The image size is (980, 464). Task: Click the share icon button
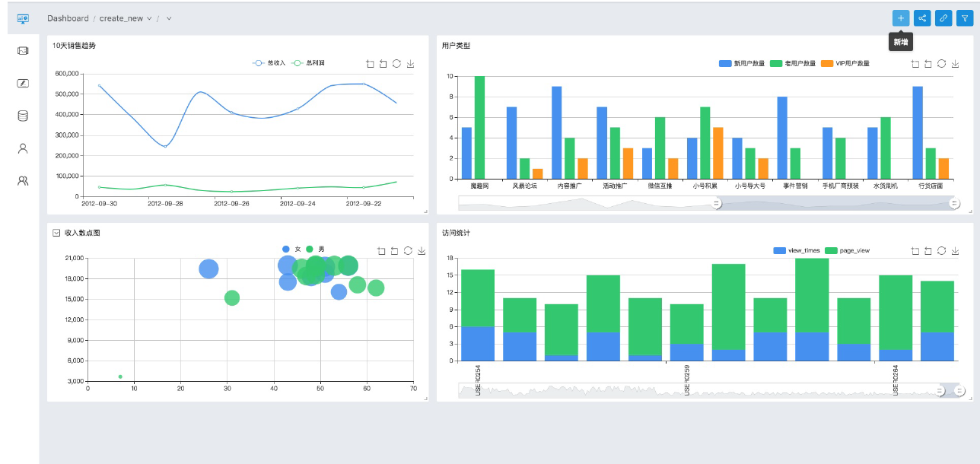[x=922, y=18]
